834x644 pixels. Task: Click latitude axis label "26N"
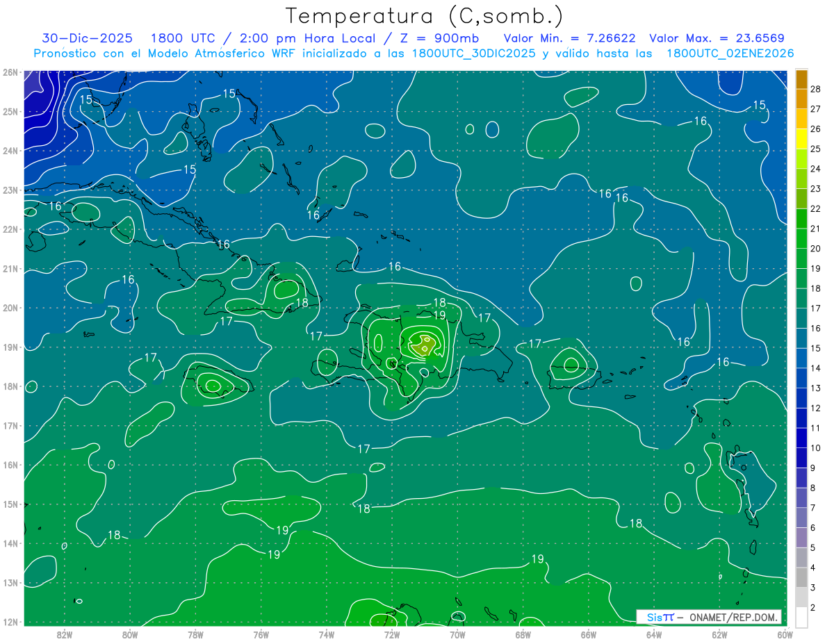(x=10, y=72)
